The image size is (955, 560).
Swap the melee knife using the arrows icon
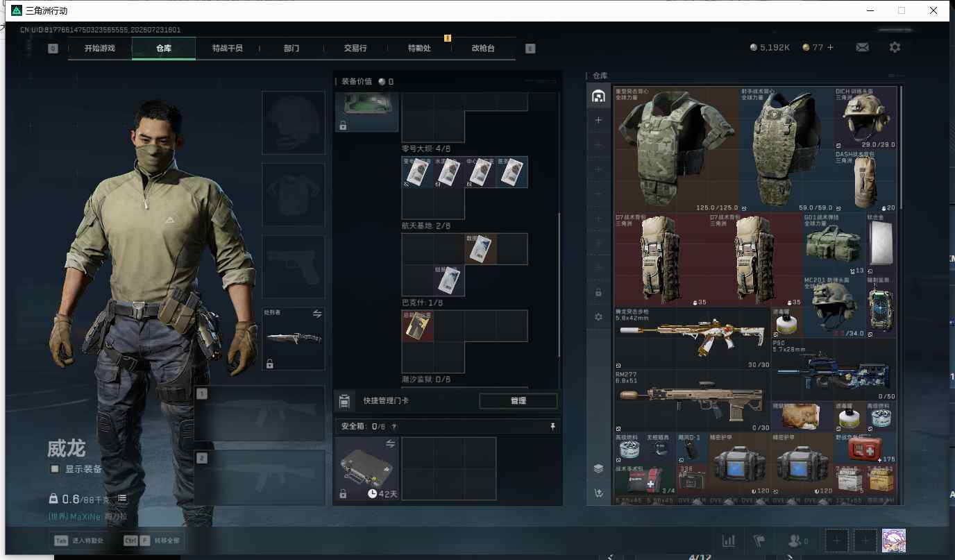pyautogui.click(x=317, y=314)
